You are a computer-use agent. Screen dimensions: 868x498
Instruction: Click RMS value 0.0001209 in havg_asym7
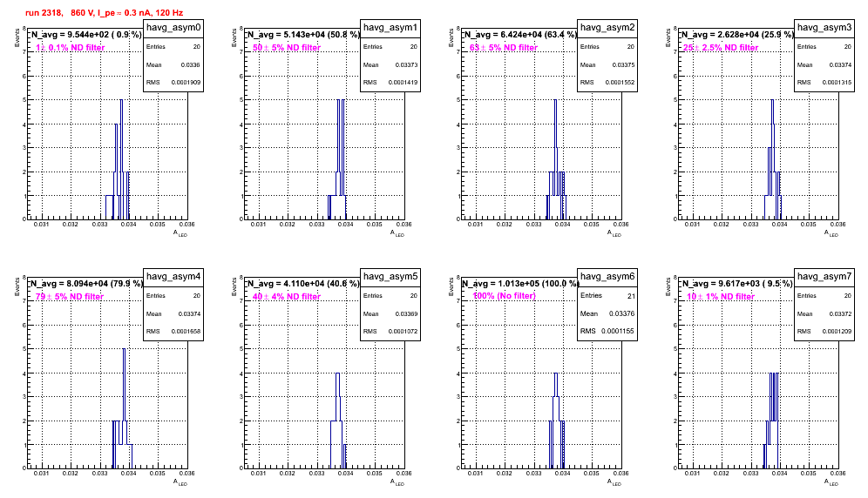(837, 332)
